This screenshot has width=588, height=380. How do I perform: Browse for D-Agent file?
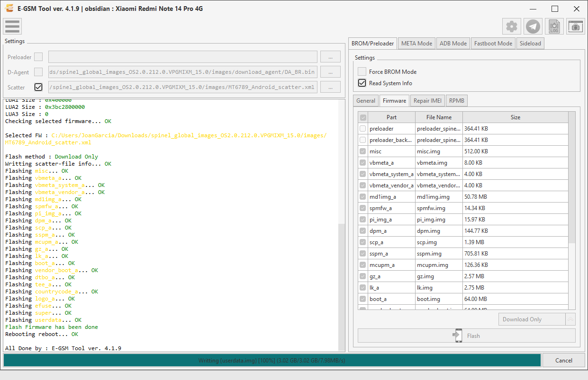point(330,72)
